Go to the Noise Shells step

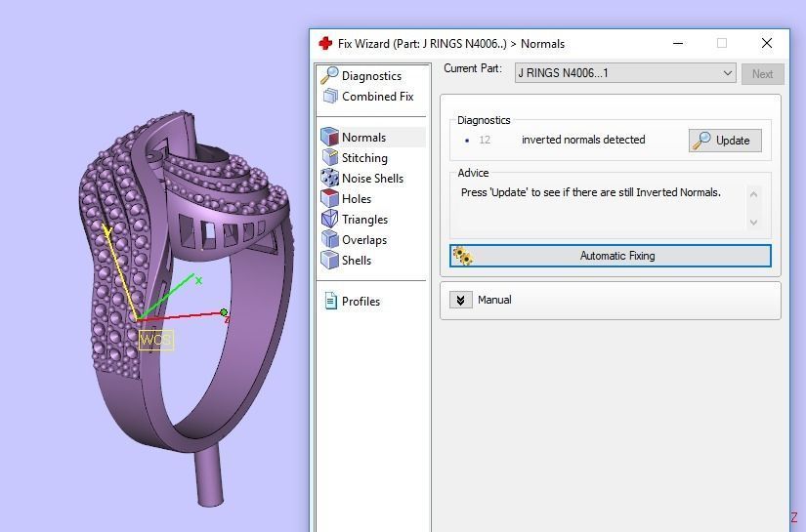tap(372, 179)
